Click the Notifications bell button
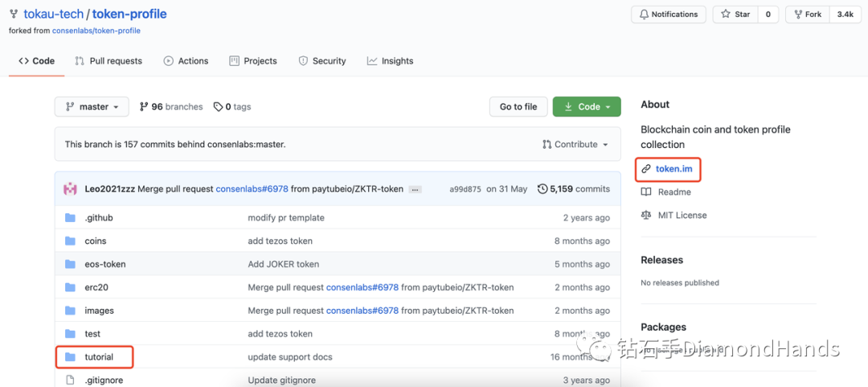This screenshot has width=868, height=387. point(669,14)
